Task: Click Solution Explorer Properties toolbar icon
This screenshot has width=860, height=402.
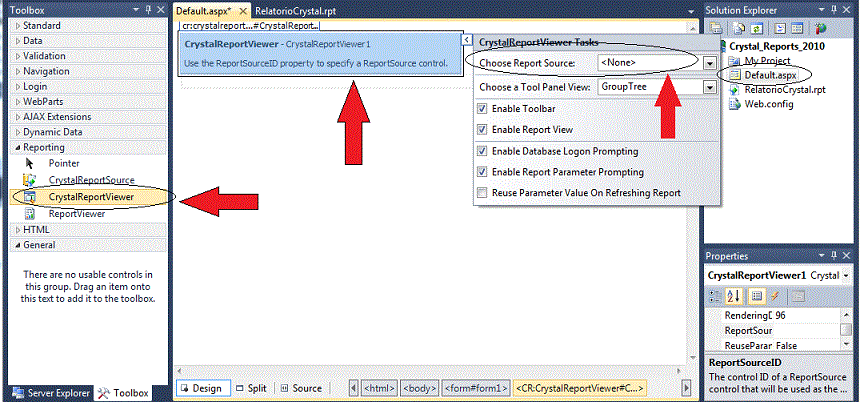Action: tap(716, 28)
